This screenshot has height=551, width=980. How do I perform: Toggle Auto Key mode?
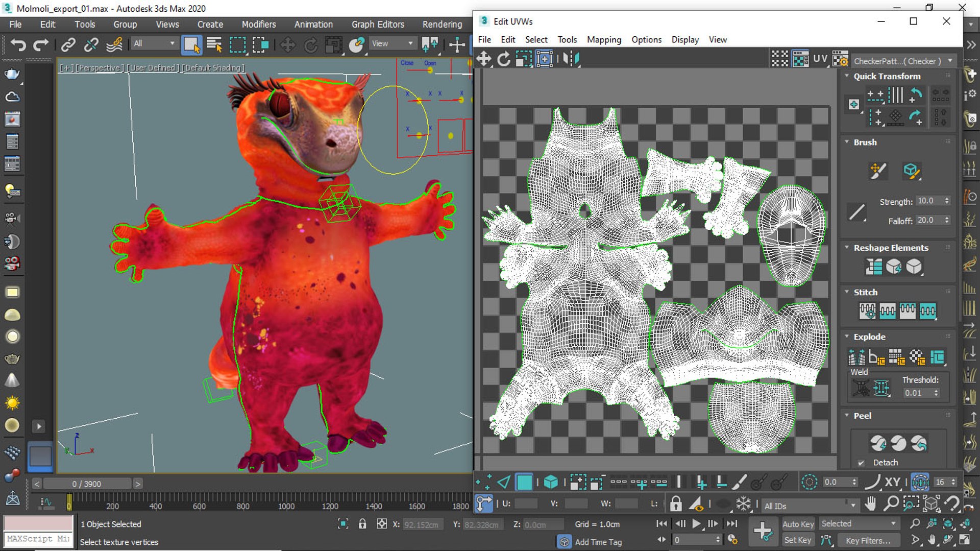798,524
